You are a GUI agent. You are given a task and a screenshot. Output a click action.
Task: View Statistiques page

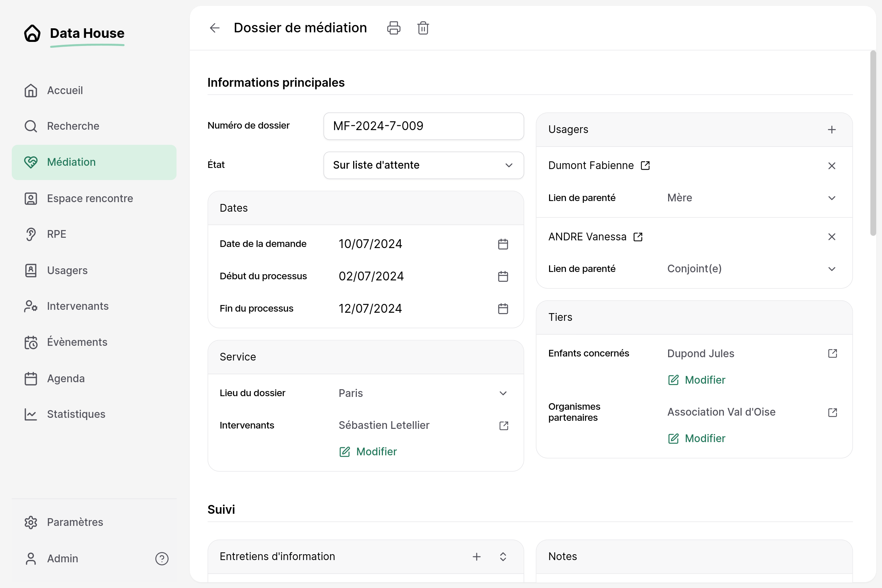(94, 414)
